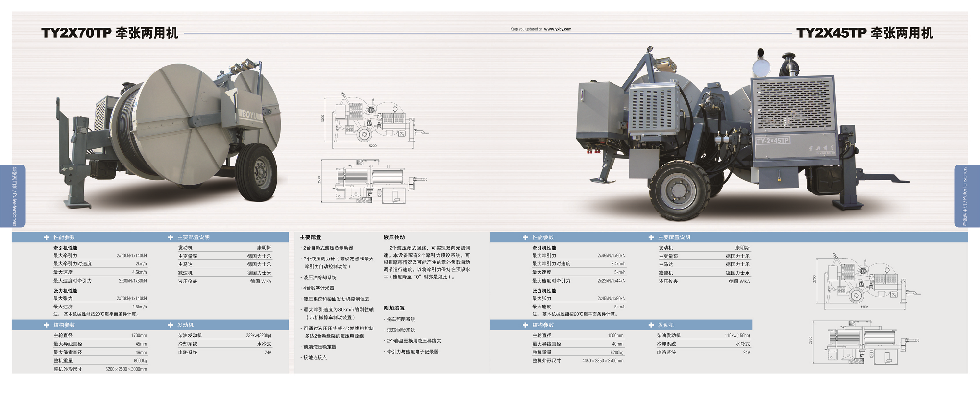Click the plus icon beside 发动机 header above 118kw(158hp)
Image resolution: width=980 pixels, height=401 pixels.
[651, 325]
